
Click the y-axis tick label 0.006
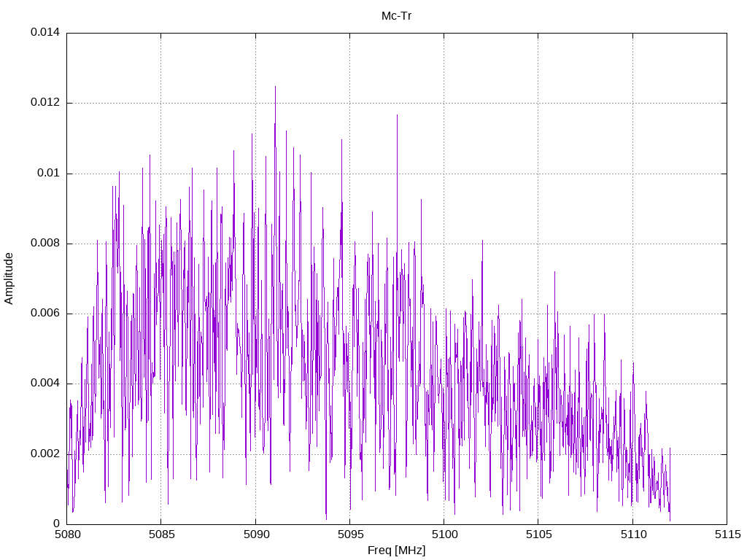pyautogui.click(x=45, y=314)
